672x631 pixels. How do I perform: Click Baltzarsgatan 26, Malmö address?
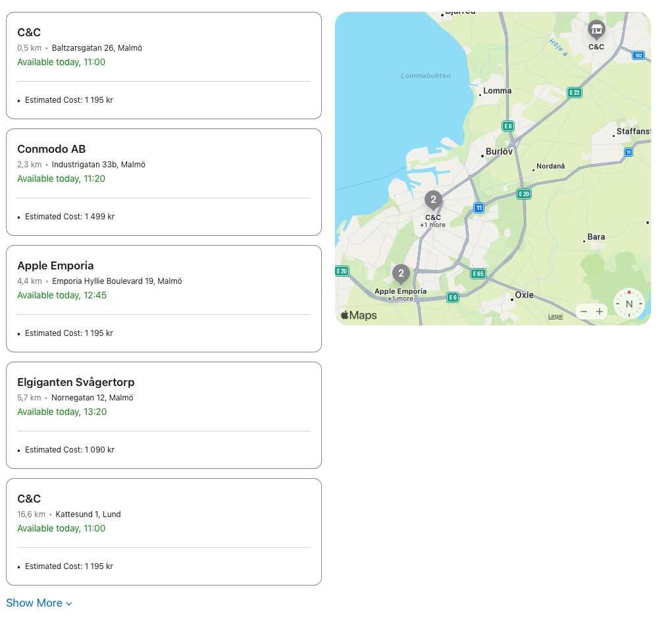[97, 48]
